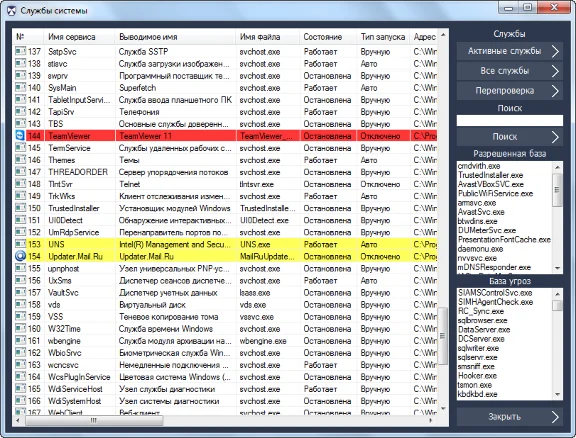This screenshot has height=438, width=576.
Task: Click the service icon for SstpSvc row
Action: [x=20, y=51]
